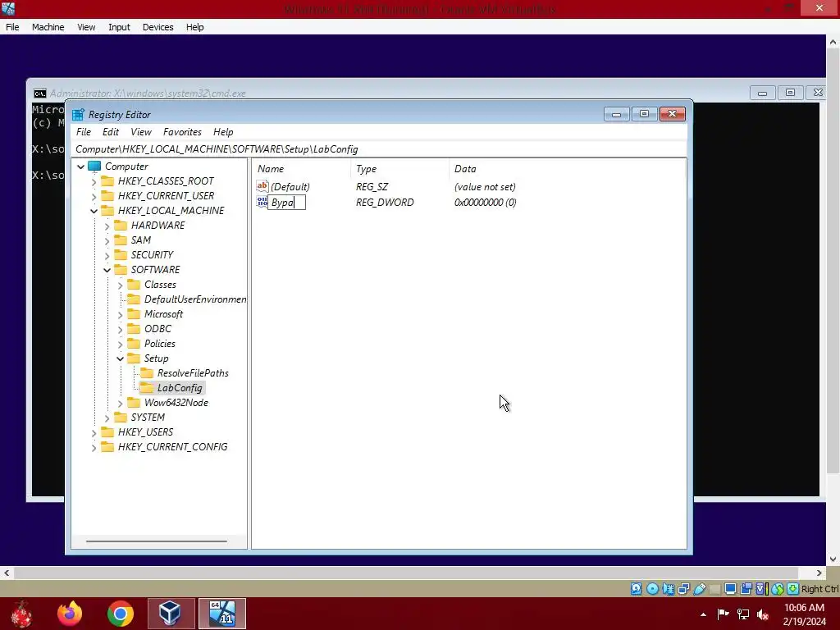Image resolution: width=840 pixels, height=630 pixels.
Task: Click the muted volume tray icon
Action: pos(762,614)
